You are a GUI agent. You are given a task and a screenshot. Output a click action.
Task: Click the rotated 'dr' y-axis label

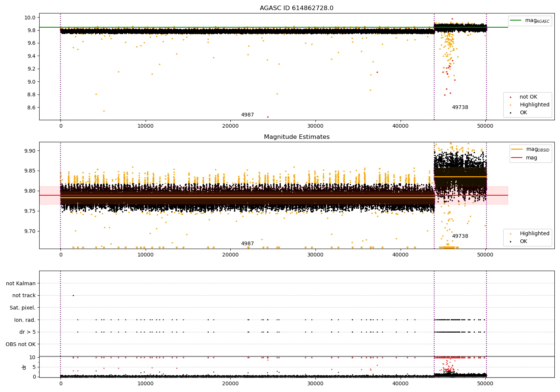(24, 367)
